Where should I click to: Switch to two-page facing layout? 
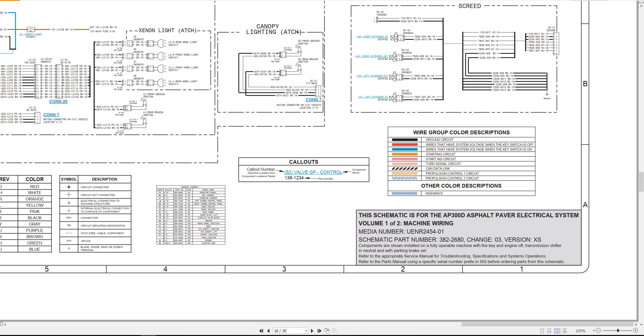point(557,331)
